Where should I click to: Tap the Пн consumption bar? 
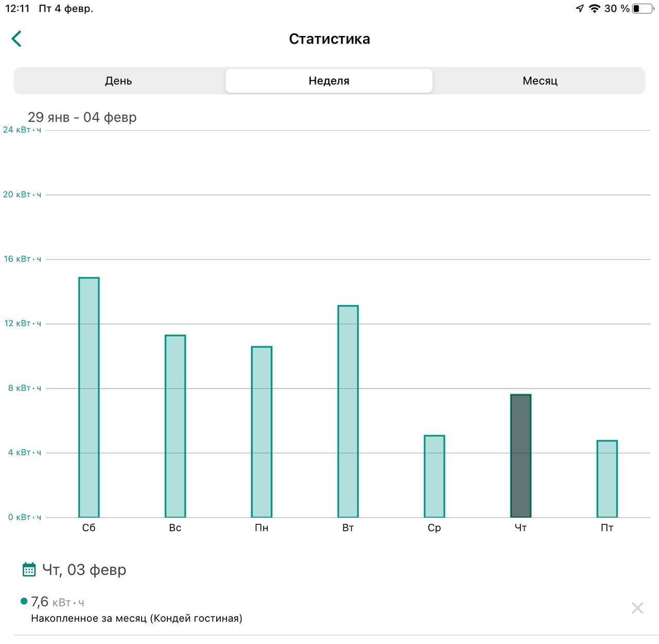point(262,432)
